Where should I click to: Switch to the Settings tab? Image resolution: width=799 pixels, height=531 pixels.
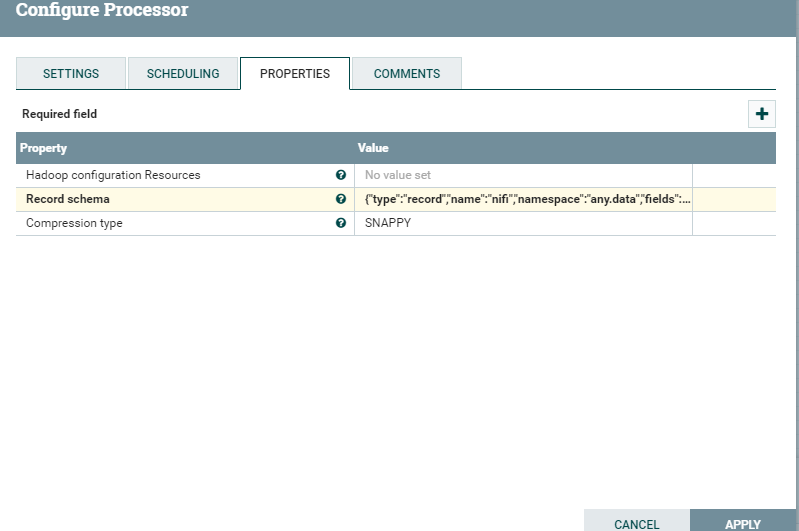point(71,73)
